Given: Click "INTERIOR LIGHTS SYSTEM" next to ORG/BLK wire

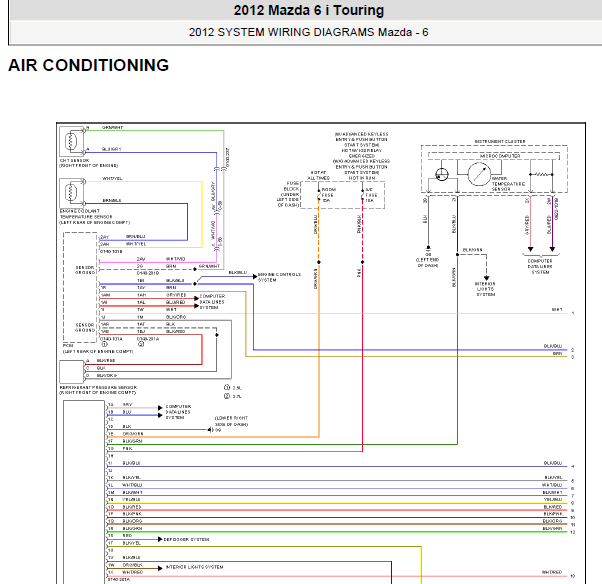Looking at the screenshot, I should [194, 567].
